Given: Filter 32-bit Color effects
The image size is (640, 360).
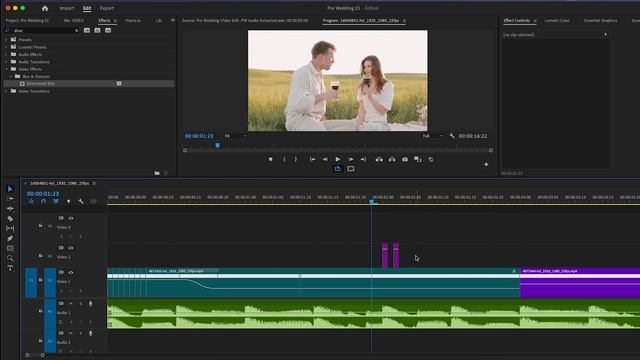Looking at the screenshot, I should tap(97, 30).
